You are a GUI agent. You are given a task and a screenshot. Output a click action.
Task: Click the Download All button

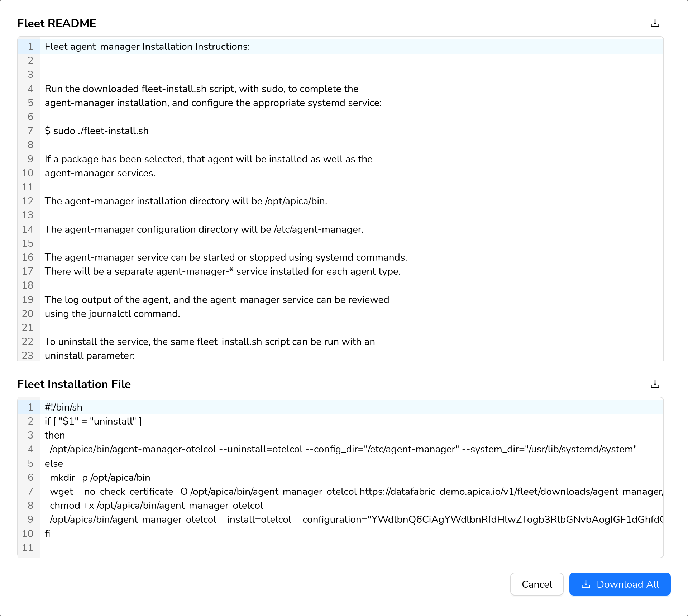point(620,584)
